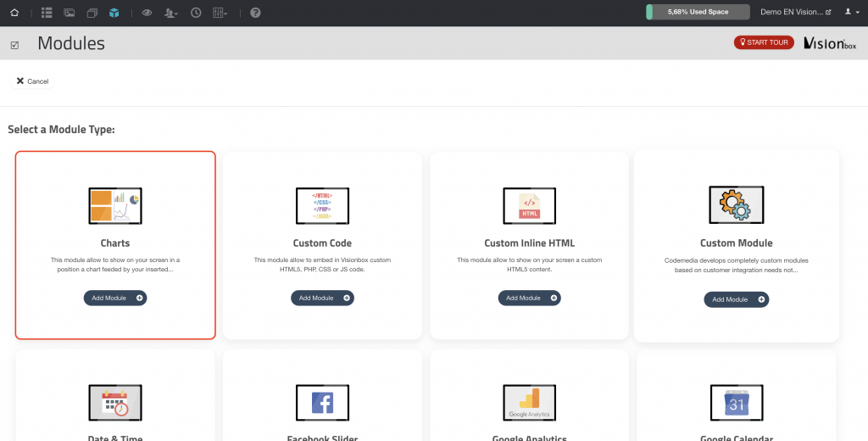868x441 pixels.
Task: Click the Custom Code description text
Action: 322,265
